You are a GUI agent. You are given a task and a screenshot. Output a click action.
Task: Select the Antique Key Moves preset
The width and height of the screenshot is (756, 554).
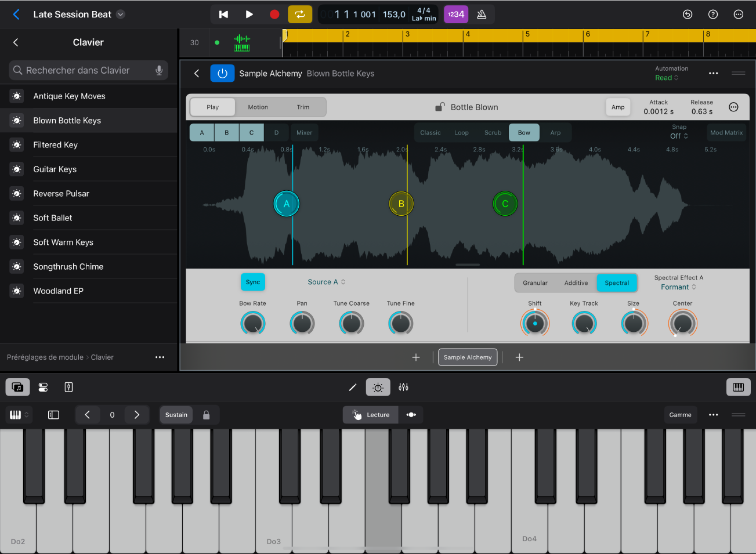pyautogui.click(x=88, y=96)
